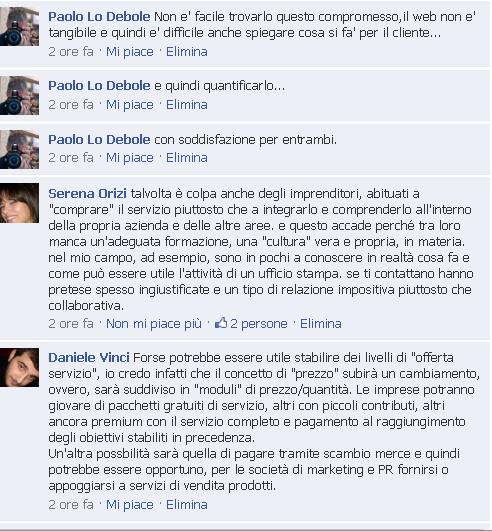Click Elimina on 'e quindi quantificarlo' comment

187,105
